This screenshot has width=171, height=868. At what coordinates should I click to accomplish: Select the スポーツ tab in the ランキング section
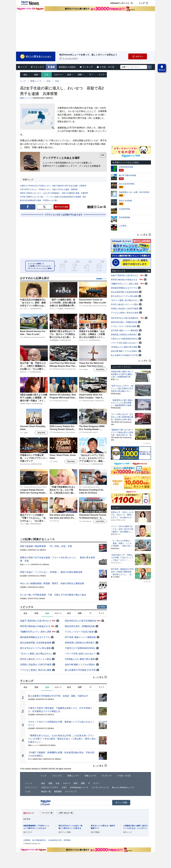(x=58, y=687)
